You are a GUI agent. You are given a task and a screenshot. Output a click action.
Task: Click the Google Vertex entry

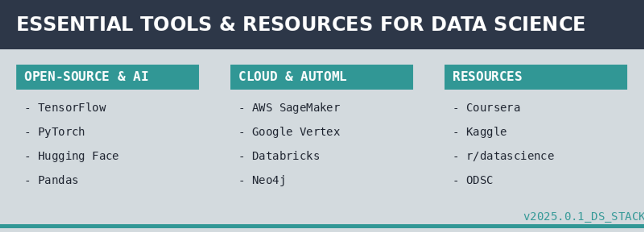(x=290, y=132)
